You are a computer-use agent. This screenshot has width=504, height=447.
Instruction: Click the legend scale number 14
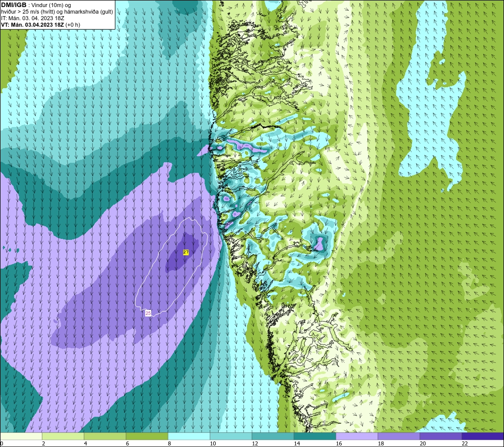click(x=297, y=444)
